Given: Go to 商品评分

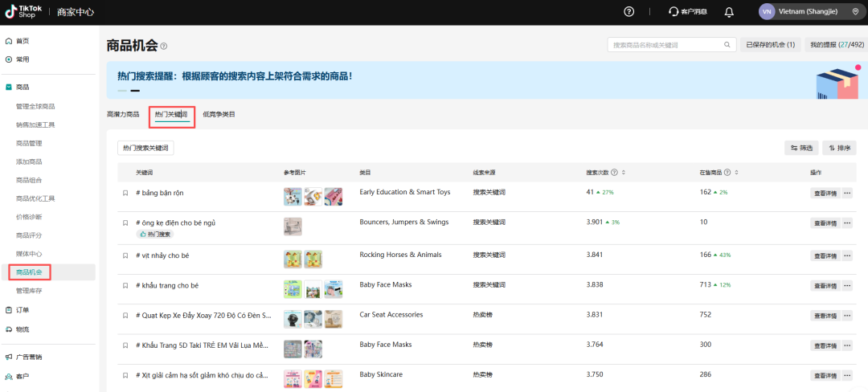Looking at the screenshot, I should tap(30, 235).
